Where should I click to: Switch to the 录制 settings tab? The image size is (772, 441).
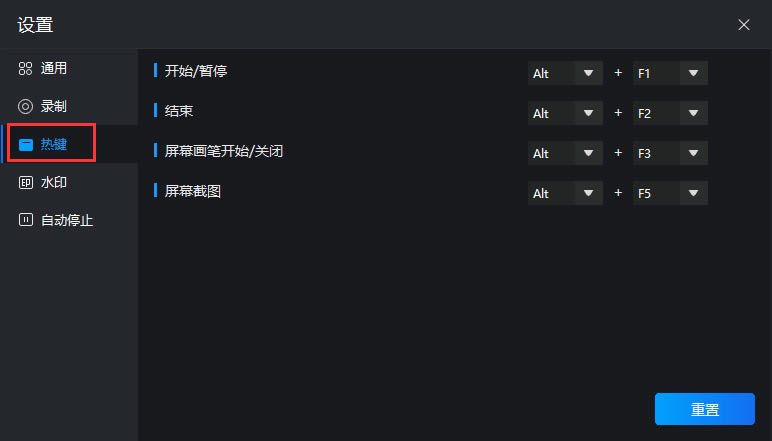pos(54,106)
